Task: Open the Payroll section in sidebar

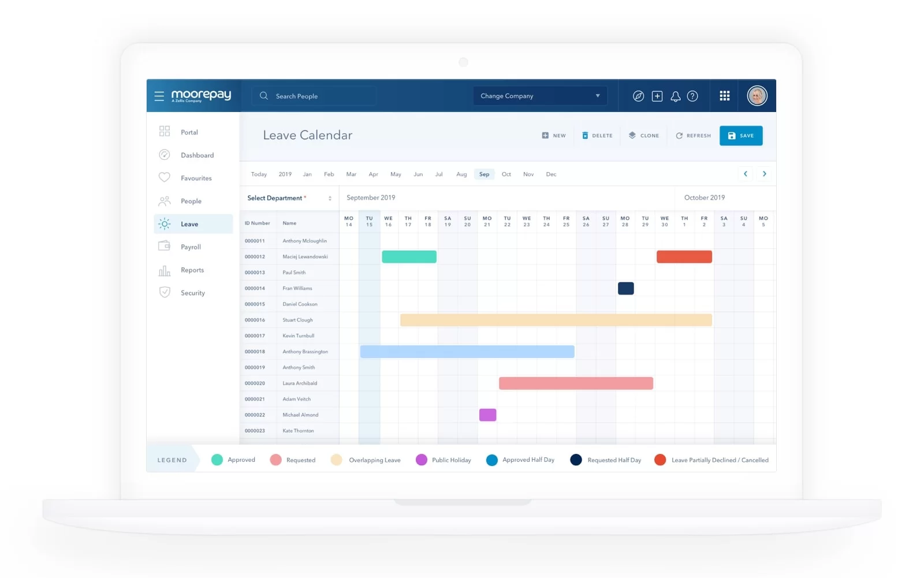Action: coord(191,247)
